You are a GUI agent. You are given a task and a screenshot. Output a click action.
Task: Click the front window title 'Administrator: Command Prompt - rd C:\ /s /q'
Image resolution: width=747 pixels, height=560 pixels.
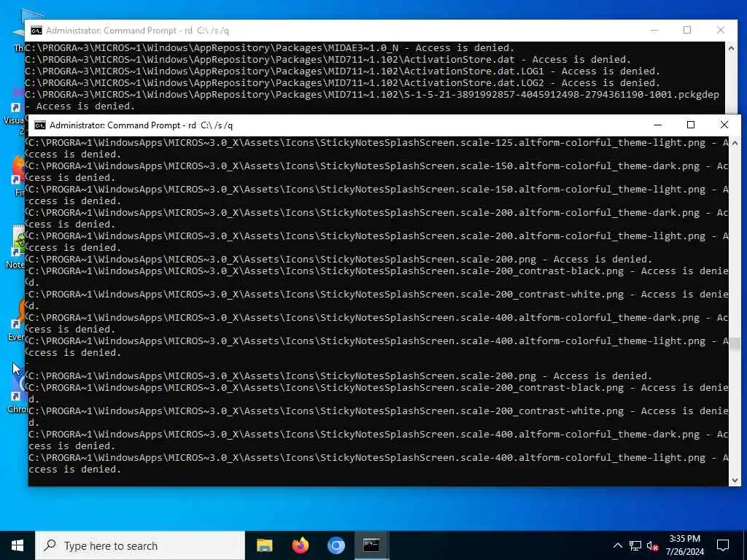point(141,125)
